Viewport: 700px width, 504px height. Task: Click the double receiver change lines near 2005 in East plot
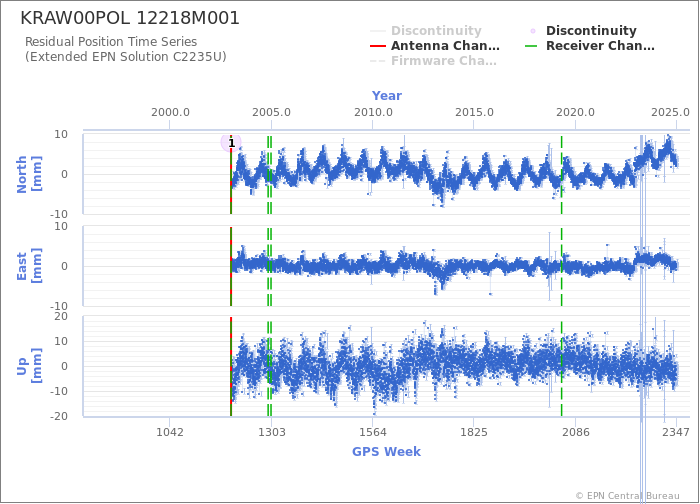point(270,266)
